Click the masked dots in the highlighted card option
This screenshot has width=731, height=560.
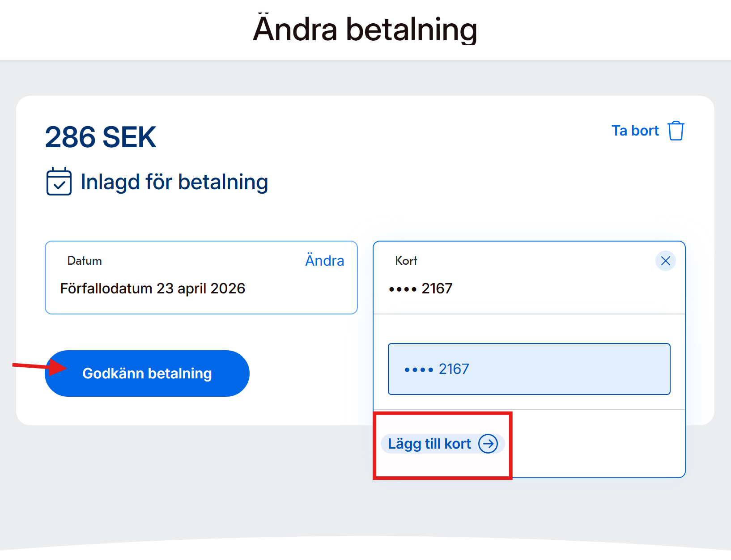pyautogui.click(x=419, y=370)
